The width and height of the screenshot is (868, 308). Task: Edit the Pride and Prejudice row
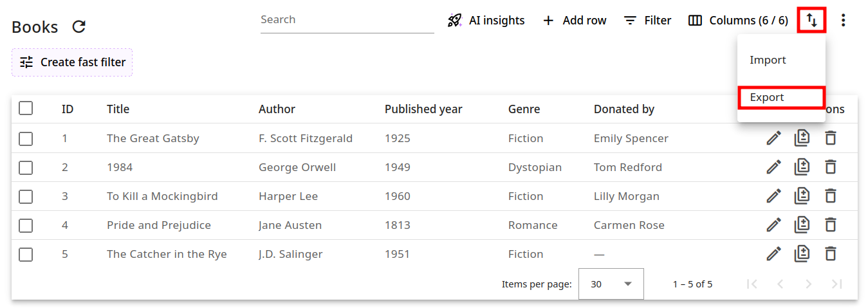[x=773, y=225]
